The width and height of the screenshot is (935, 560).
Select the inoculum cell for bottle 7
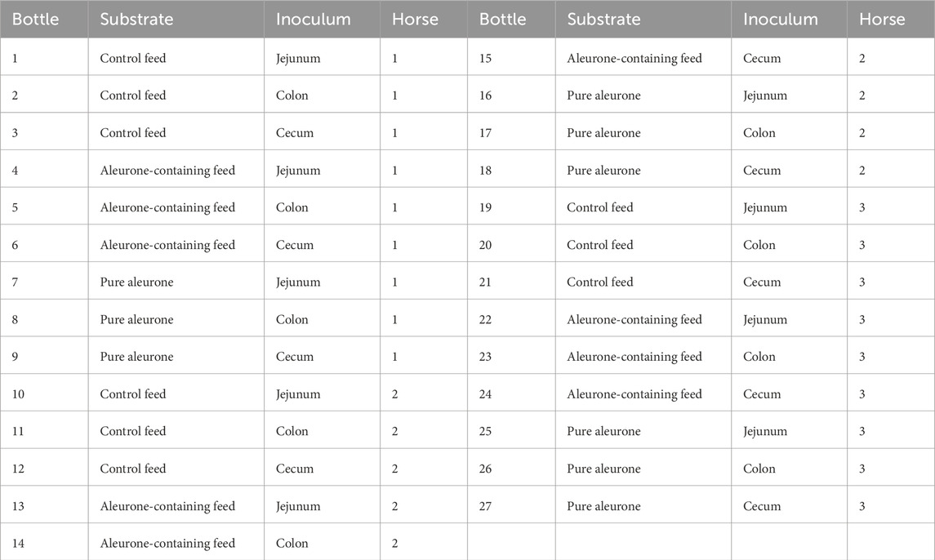point(297,282)
